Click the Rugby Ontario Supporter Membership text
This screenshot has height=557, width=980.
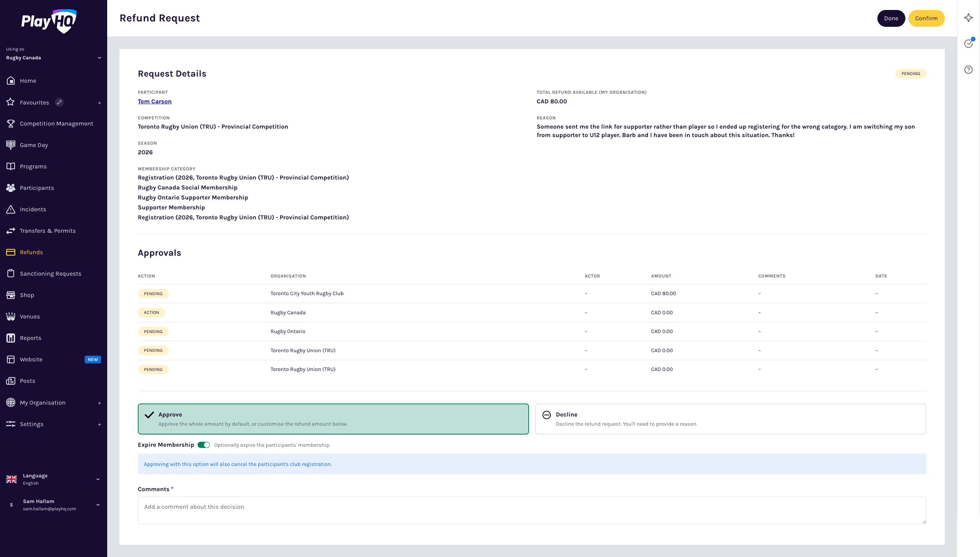tap(193, 198)
